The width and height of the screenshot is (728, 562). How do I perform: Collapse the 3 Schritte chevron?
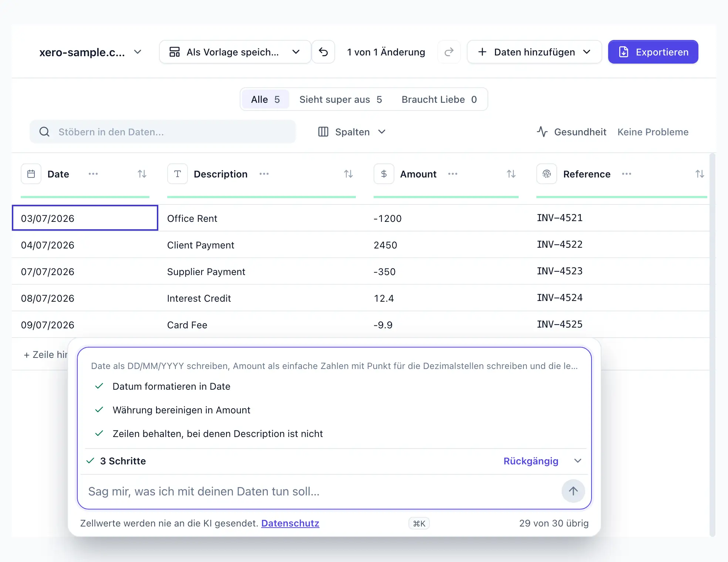pyautogui.click(x=578, y=461)
